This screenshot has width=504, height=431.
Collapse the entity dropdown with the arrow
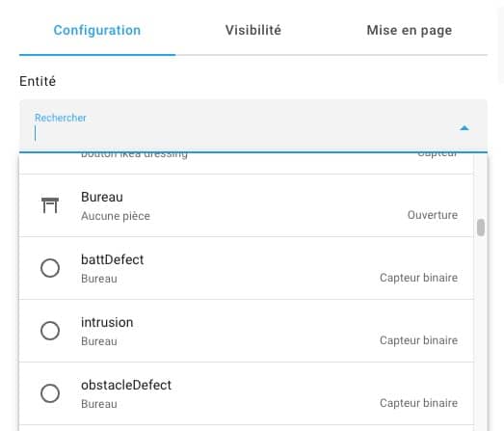[x=464, y=128]
